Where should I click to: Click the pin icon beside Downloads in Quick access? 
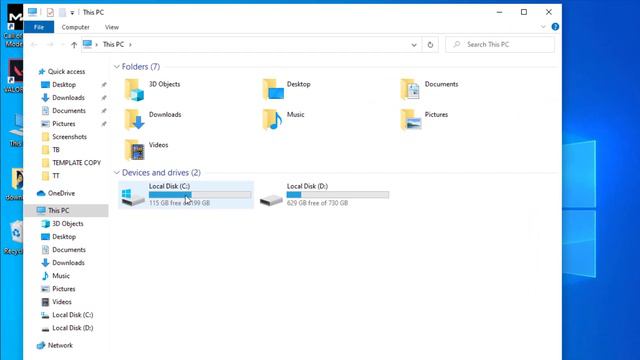(x=104, y=98)
